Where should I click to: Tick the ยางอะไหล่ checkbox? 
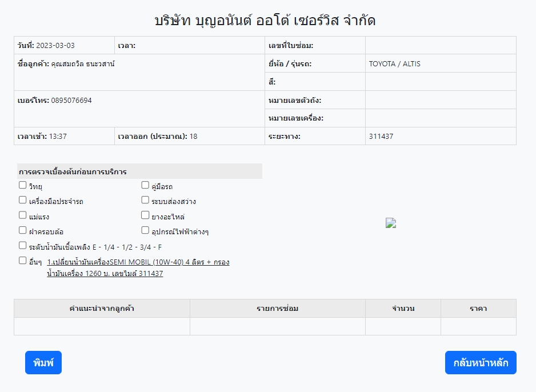coord(145,215)
